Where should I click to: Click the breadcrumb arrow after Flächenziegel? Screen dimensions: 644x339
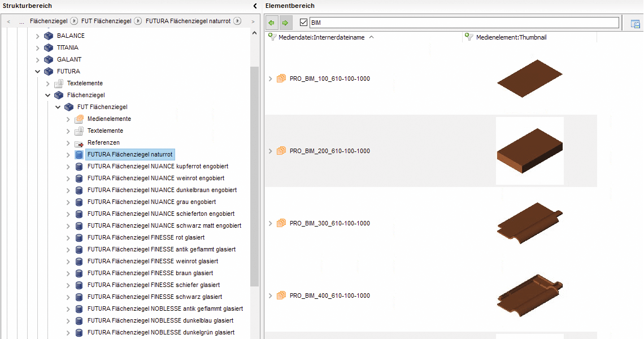tap(74, 21)
